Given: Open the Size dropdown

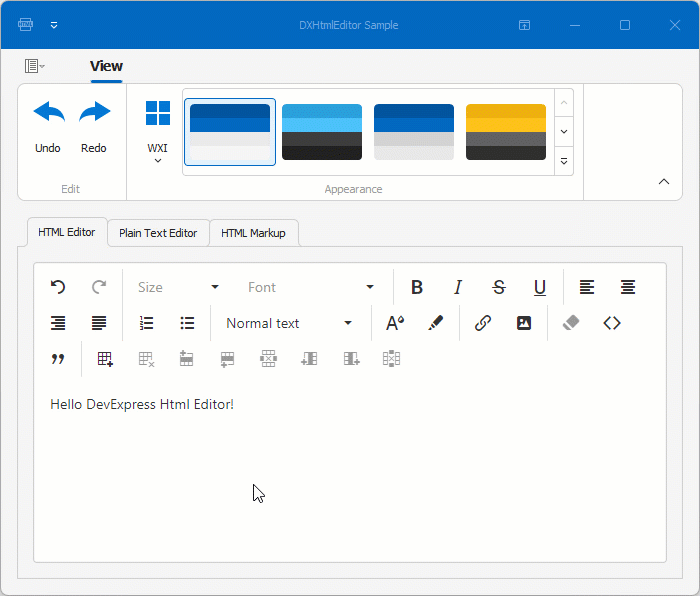Looking at the screenshot, I should (179, 287).
